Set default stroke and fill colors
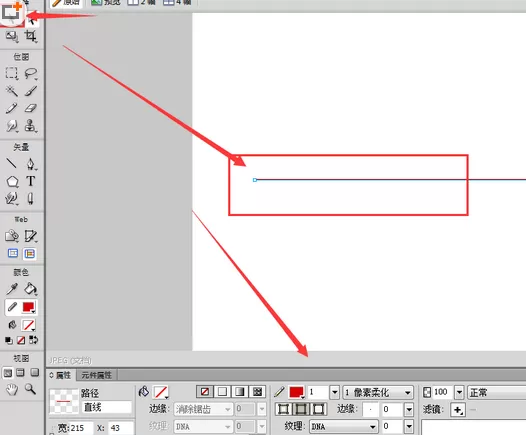Image resolution: width=526 pixels, height=435 pixels. point(9,340)
